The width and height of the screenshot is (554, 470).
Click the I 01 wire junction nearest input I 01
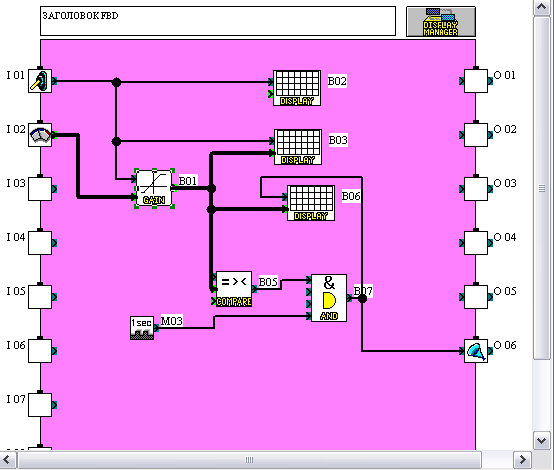tap(116, 82)
